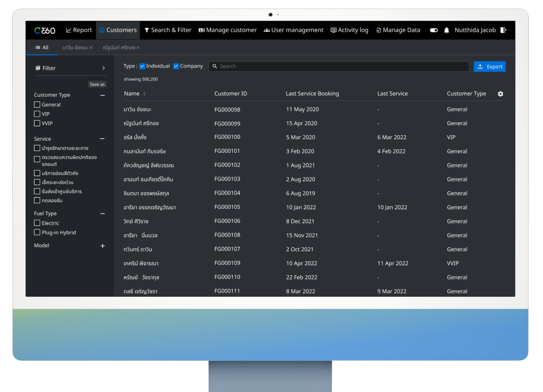Uncheck the Individual type checkbox
Screen dimensions: 543x392
[142, 66]
